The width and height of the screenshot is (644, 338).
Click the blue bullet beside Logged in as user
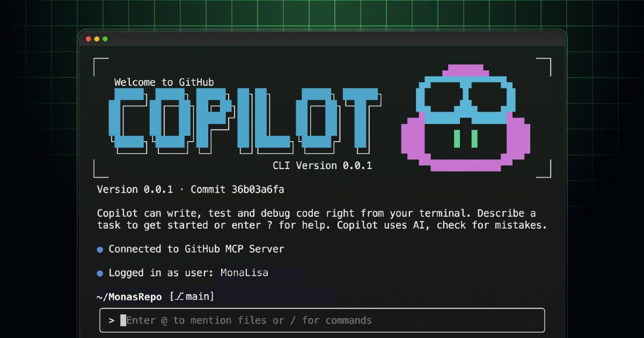(100, 274)
